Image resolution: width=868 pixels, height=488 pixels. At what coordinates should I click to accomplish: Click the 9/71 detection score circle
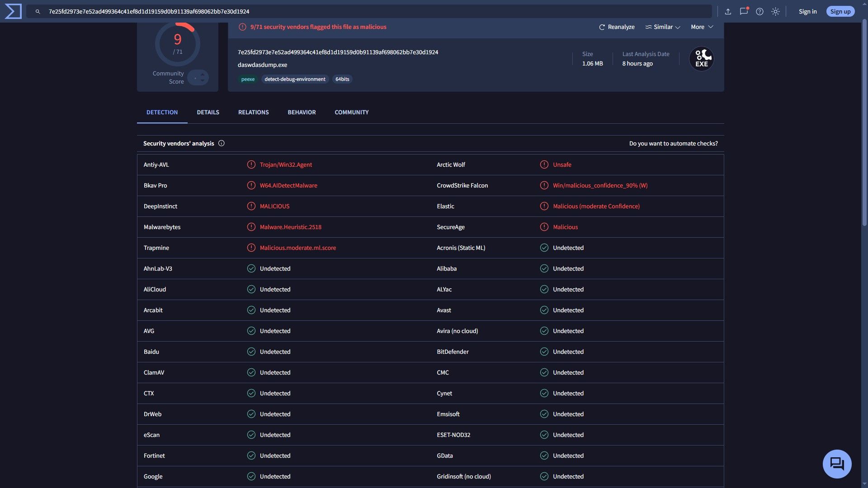[x=178, y=44]
